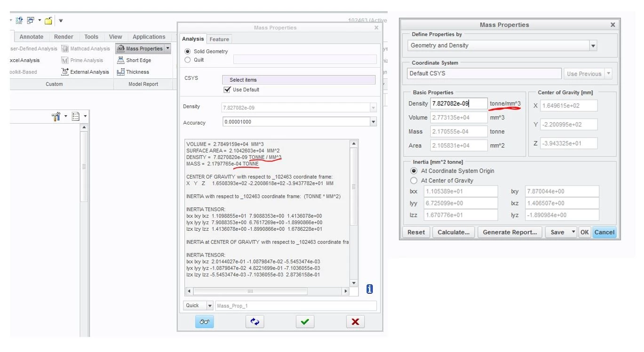Screen dimensions: 644x352
Task: Click the blue info icon beside results
Action: click(x=370, y=289)
